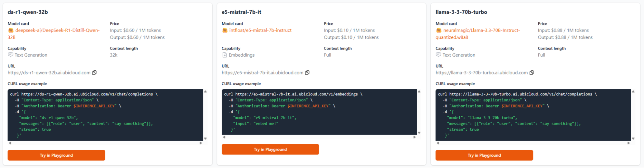
Task: Copy the llama-3-3-70b-turbo URL
Action: click(x=532, y=73)
